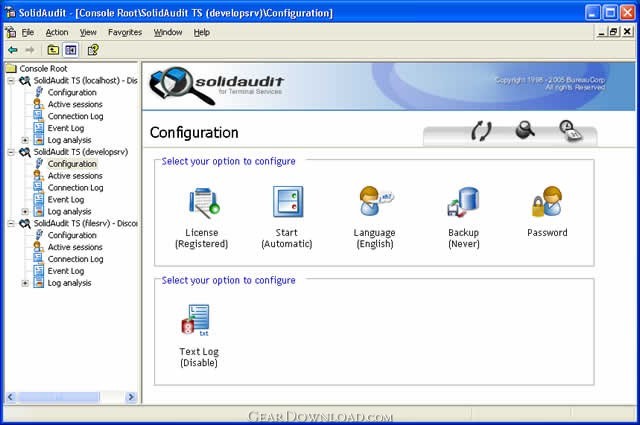This screenshot has height=425, width=640.
Task: Expand Log analysis under filesrv
Action: point(25,283)
